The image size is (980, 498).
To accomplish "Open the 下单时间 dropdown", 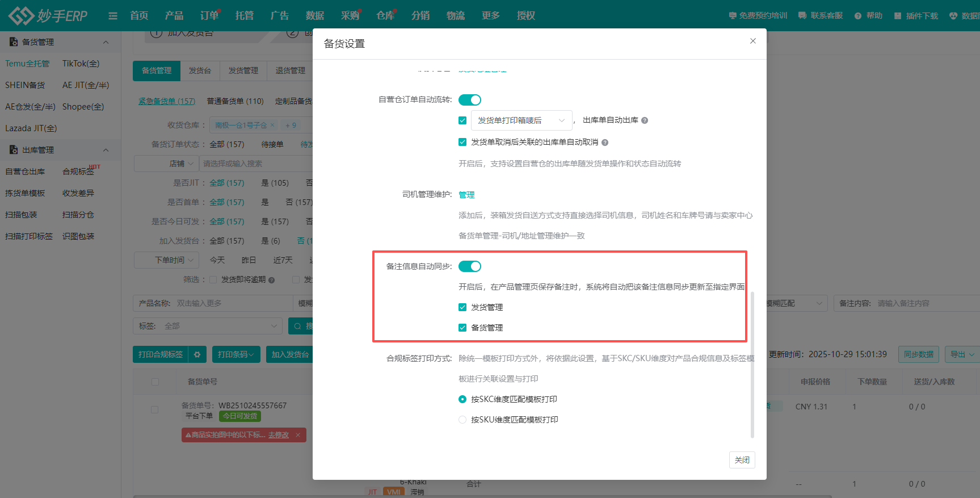I will 166,260.
